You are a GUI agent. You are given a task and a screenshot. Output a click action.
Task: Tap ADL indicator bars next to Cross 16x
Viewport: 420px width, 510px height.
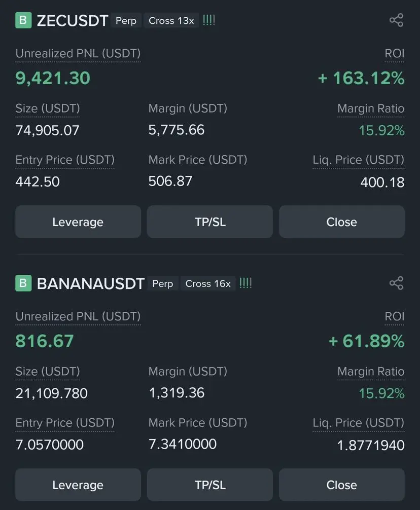pos(246,283)
